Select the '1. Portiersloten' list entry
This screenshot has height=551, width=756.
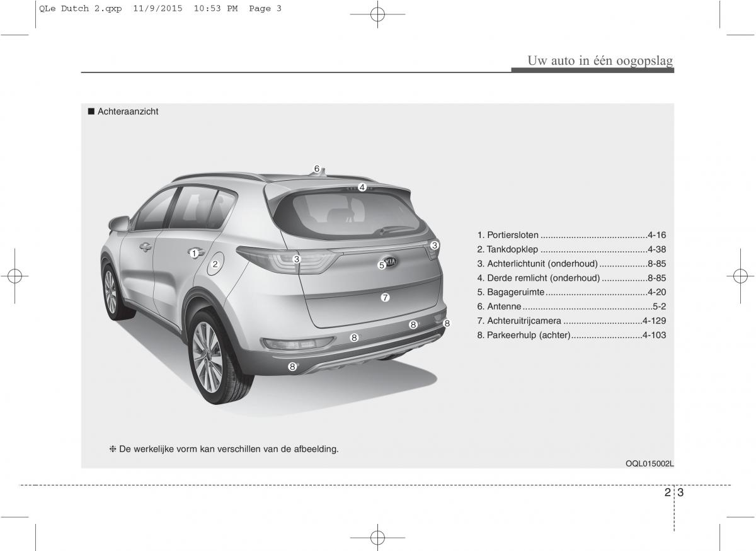pos(571,234)
